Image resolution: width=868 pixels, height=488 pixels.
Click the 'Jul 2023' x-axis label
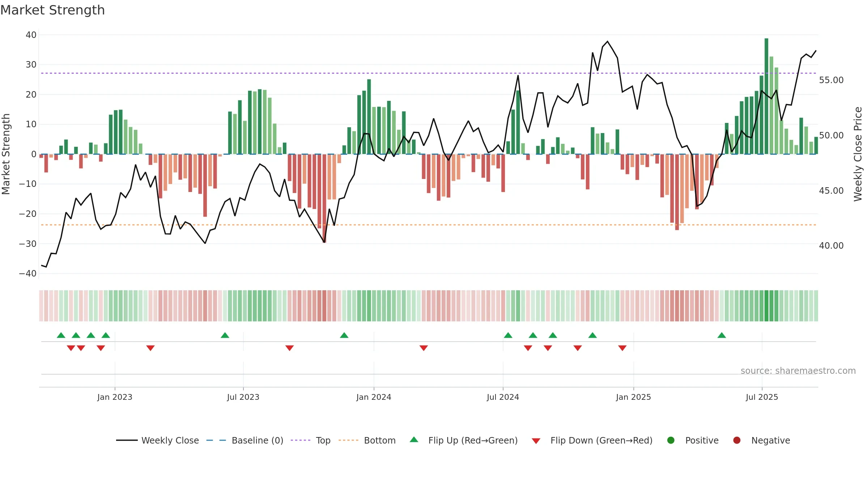243,397
